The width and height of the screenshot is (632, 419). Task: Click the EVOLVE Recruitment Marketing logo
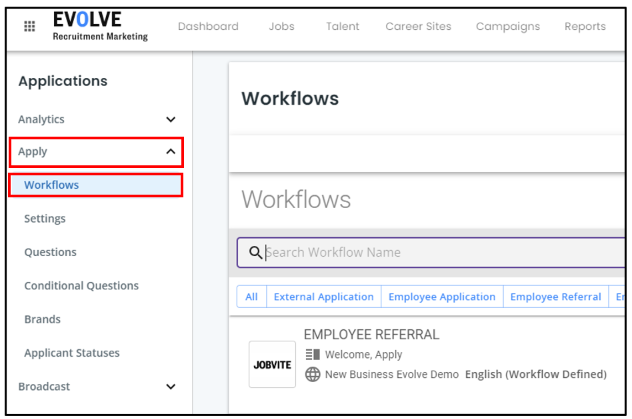(100, 26)
